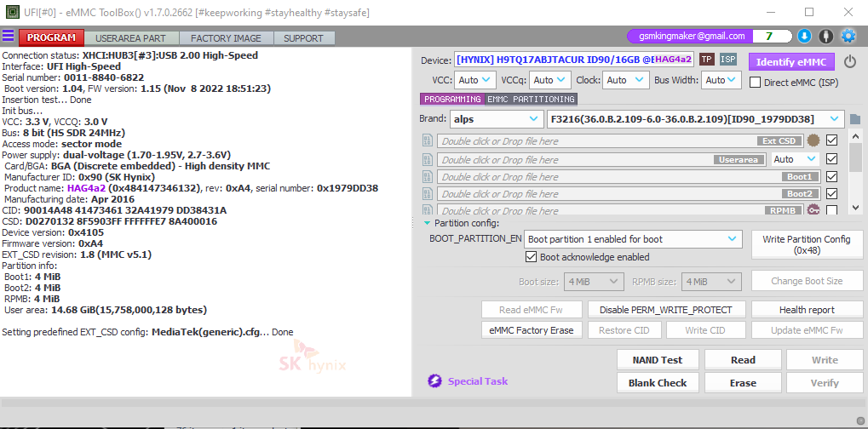Screen dimensions: 868x429
Task: Click the partition list scrollbar down arrow
Action: pyautogui.click(x=855, y=208)
